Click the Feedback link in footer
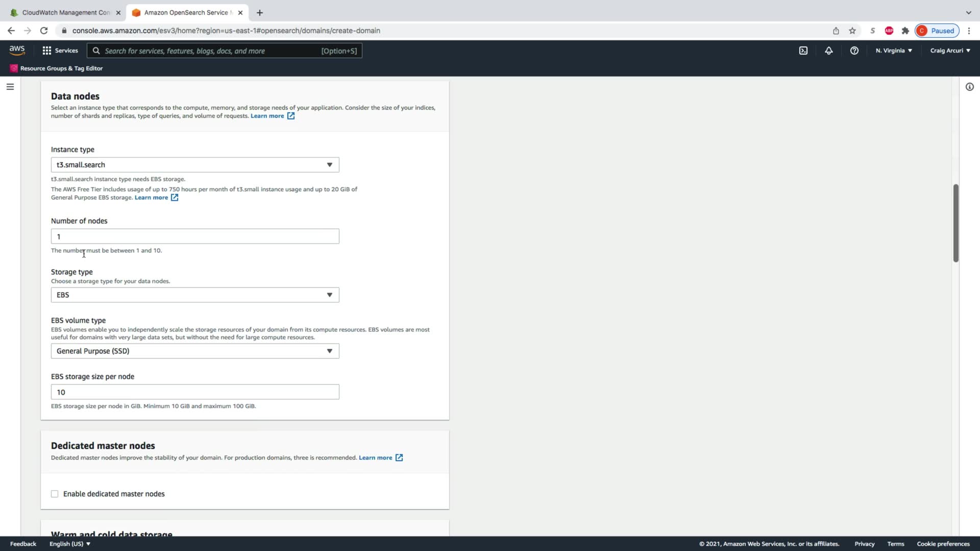 tap(23, 544)
